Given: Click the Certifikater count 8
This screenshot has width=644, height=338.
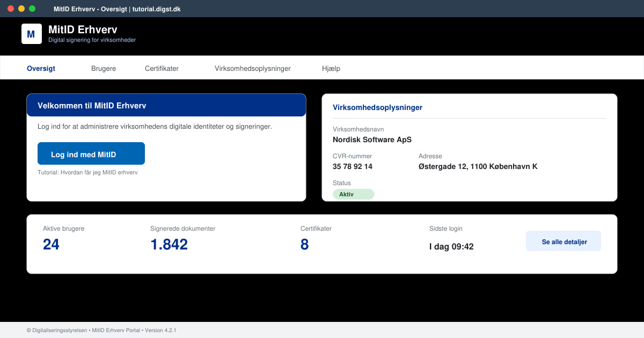Looking at the screenshot, I should coord(305,245).
